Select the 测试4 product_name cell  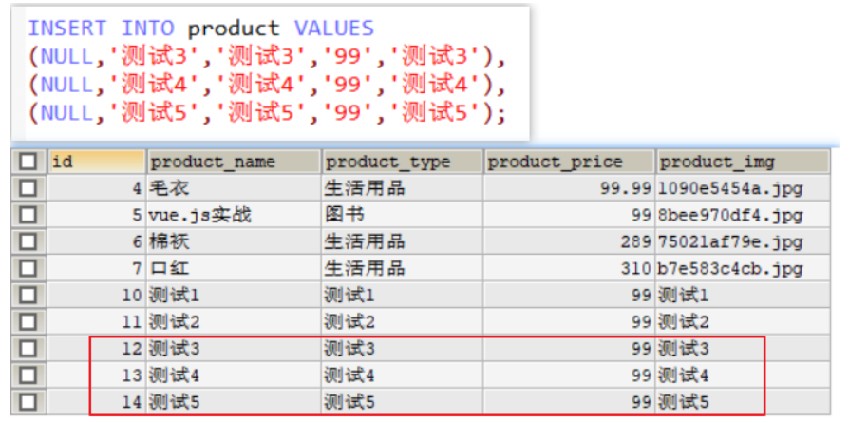(234, 375)
